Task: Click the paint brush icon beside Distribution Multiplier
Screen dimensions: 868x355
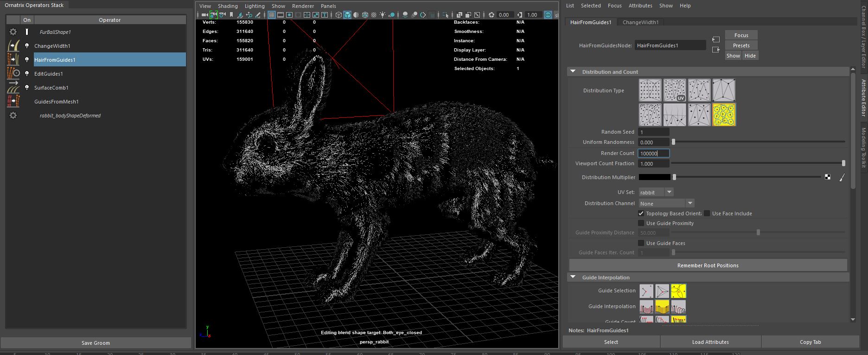Action: pyautogui.click(x=842, y=177)
